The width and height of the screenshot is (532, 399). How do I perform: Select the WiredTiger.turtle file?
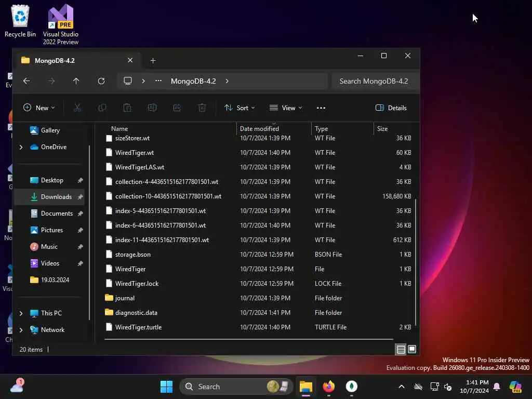(259, 327)
